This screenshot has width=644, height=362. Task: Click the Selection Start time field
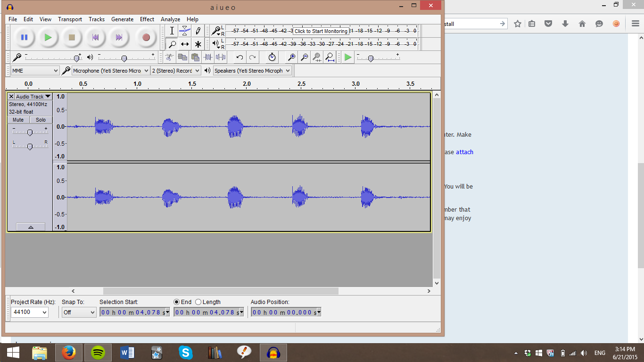pos(134,312)
